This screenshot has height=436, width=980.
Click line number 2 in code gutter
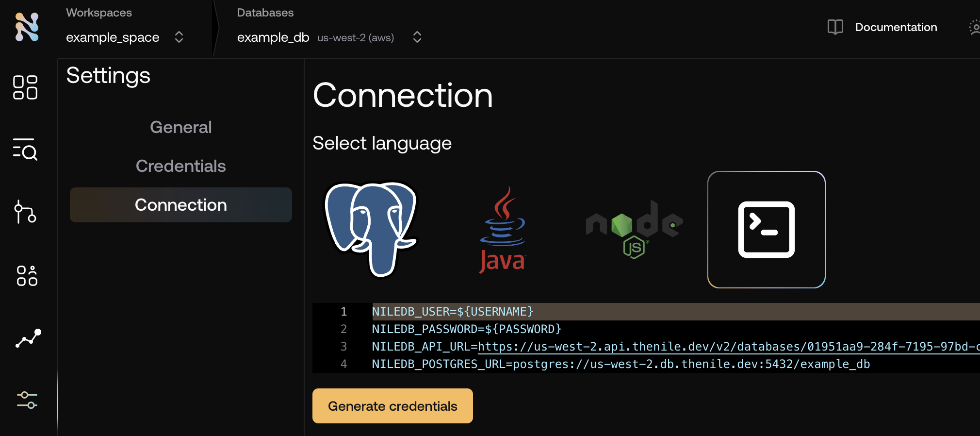[x=343, y=329]
